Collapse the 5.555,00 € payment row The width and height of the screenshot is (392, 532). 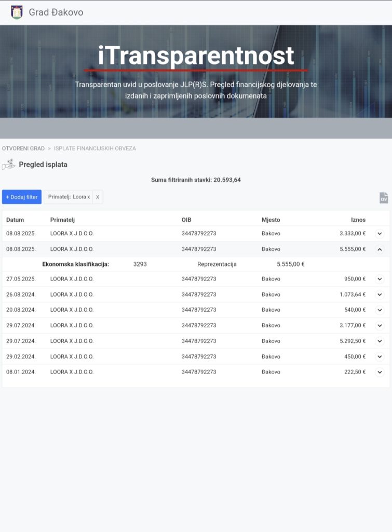380,249
